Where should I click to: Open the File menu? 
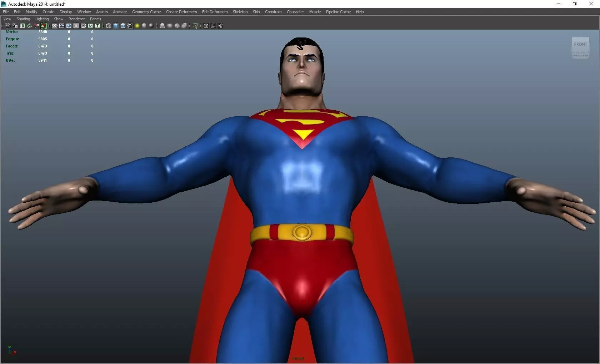pyautogui.click(x=6, y=12)
